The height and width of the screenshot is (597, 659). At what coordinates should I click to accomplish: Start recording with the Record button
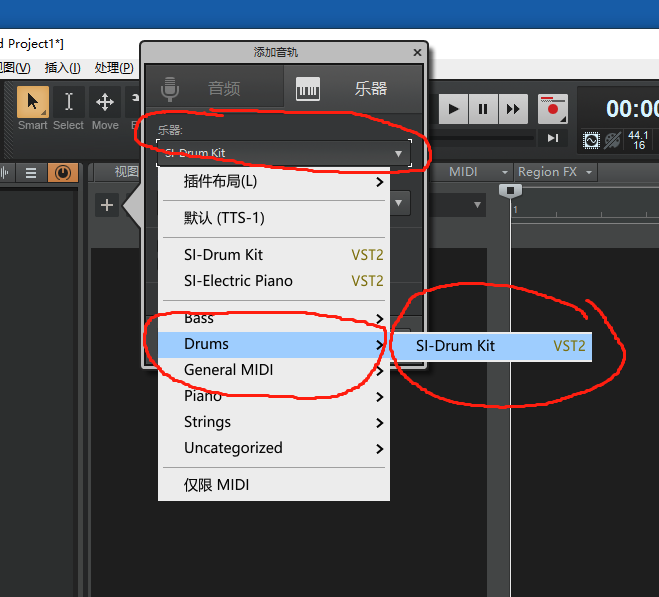pyautogui.click(x=553, y=109)
